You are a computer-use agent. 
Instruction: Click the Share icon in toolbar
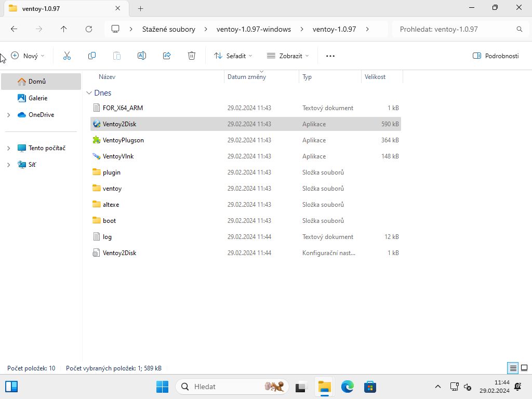(167, 56)
